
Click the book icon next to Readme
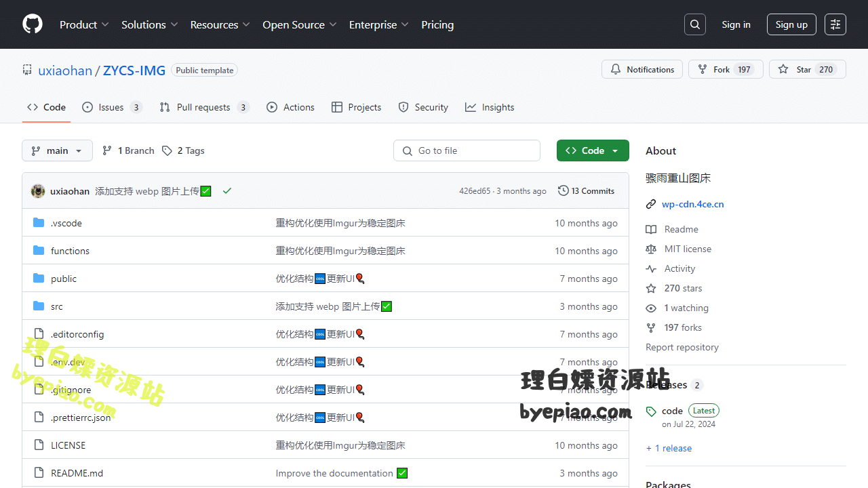tap(651, 230)
